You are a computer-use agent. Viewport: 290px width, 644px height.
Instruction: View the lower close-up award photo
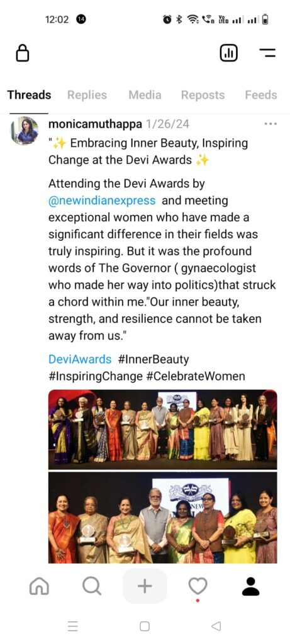163,518
